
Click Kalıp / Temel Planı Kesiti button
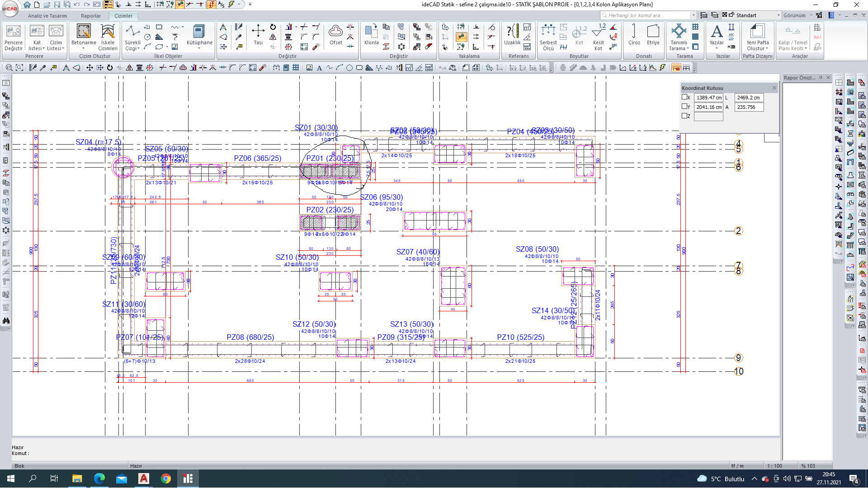pyautogui.click(x=793, y=37)
